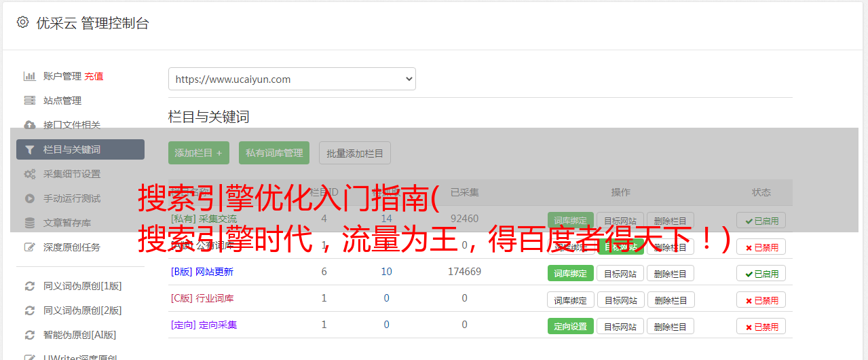Open 账户管理 via its bar chart icon

click(29, 76)
